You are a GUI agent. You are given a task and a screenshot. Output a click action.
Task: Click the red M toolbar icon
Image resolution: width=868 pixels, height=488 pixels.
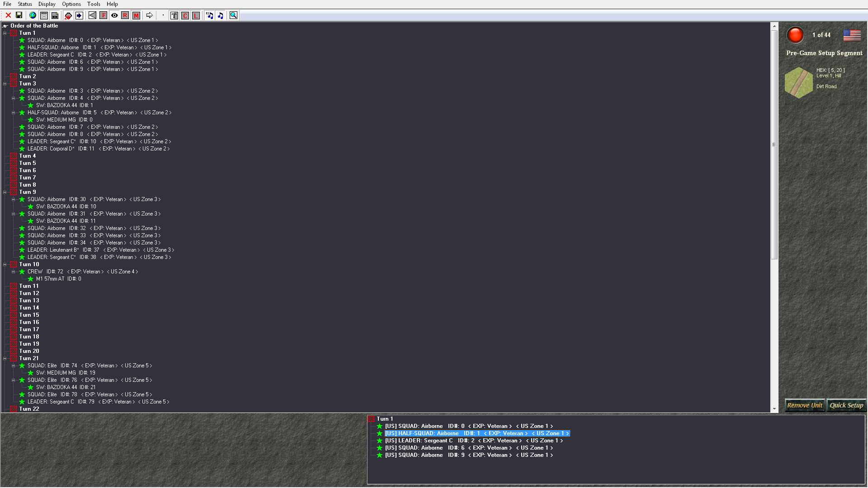point(136,15)
